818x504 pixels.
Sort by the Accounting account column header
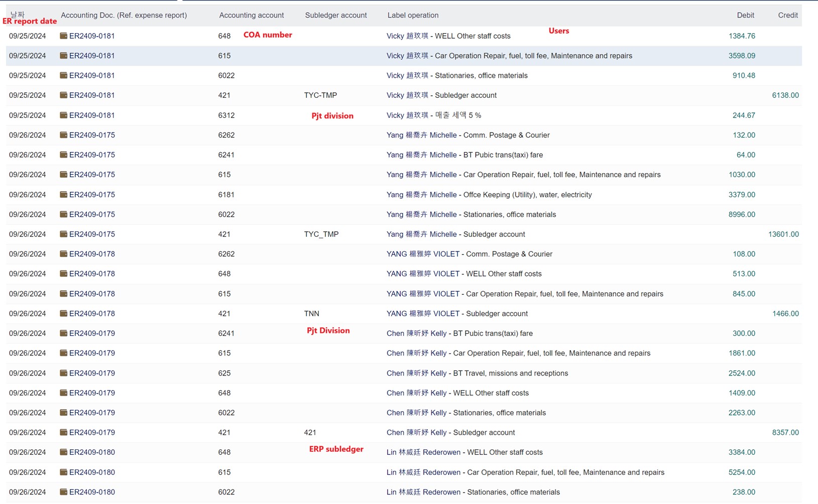[x=251, y=15]
